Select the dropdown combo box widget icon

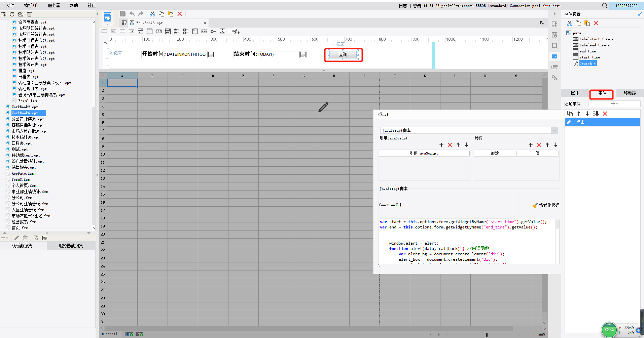click(x=132, y=31)
